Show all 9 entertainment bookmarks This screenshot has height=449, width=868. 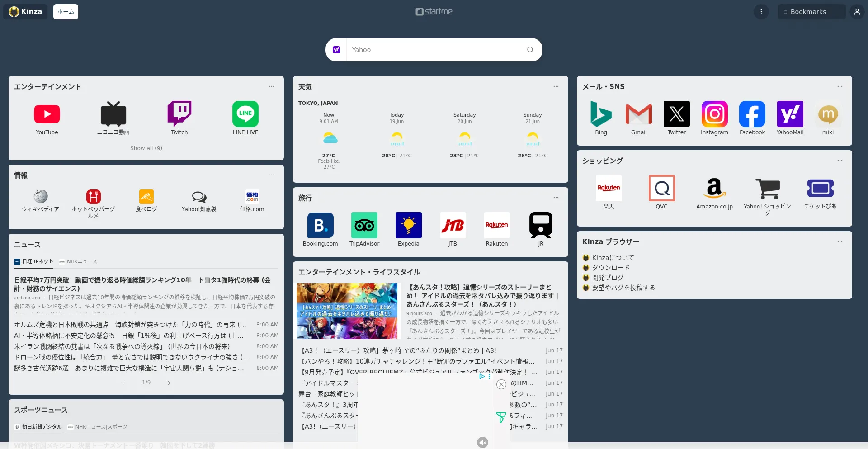tap(146, 148)
